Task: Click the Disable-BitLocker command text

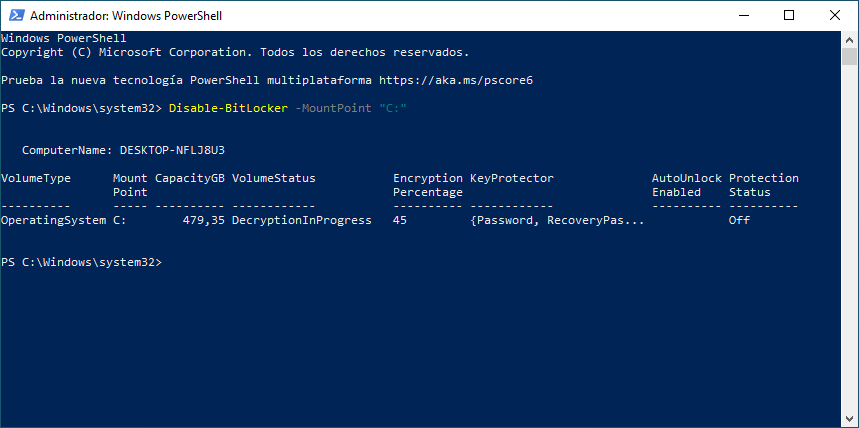Action: pos(228,109)
